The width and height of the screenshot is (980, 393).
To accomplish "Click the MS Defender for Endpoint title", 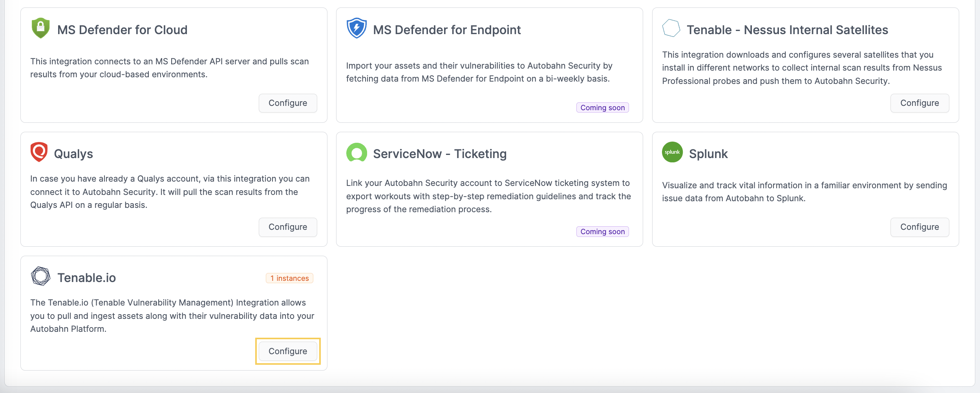I will tap(447, 30).
